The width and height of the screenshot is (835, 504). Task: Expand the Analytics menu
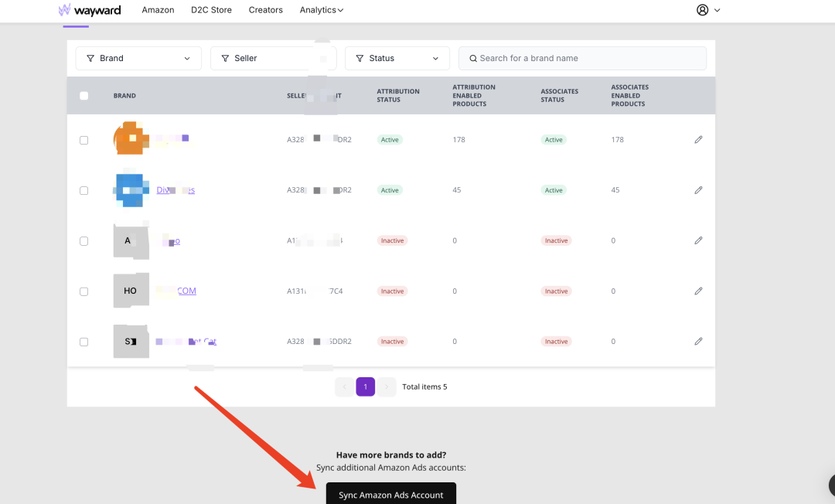click(x=322, y=9)
